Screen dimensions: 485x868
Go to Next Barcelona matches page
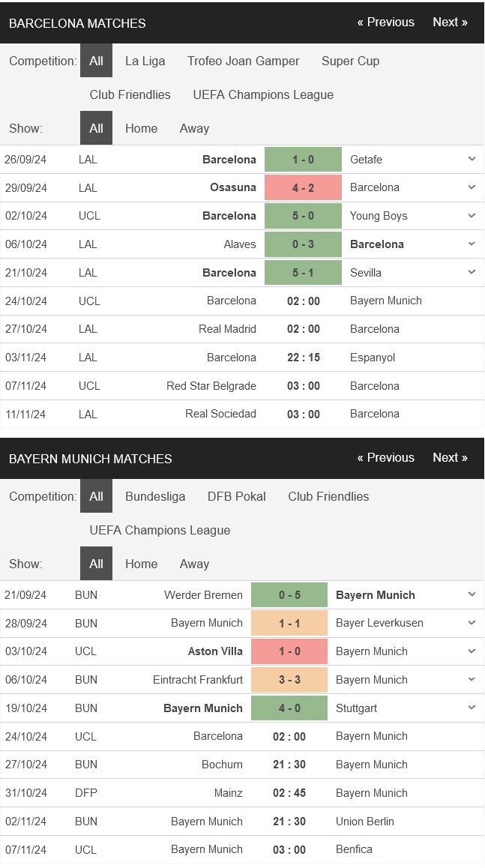tap(450, 22)
